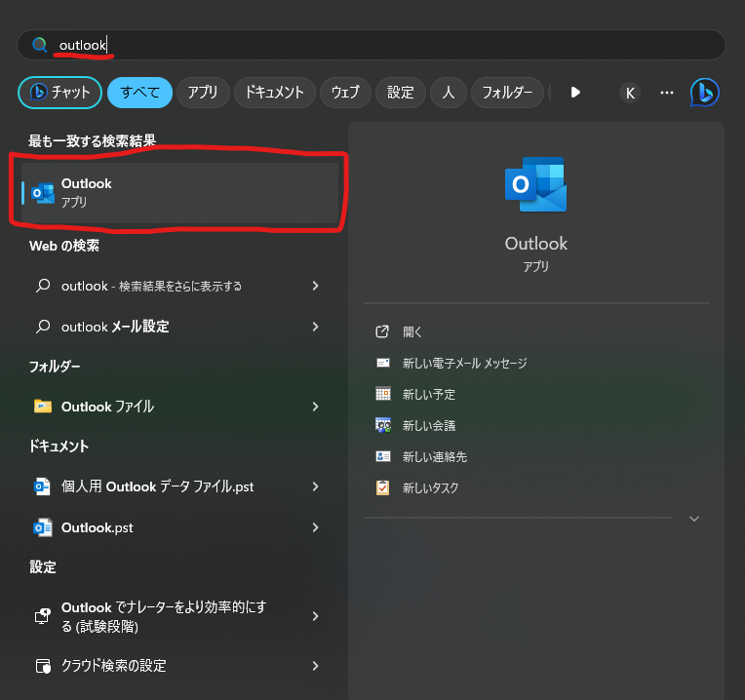Click narrator settings icon beside Outlook でナレーター
The height and width of the screenshot is (700, 745).
pos(43,616)
